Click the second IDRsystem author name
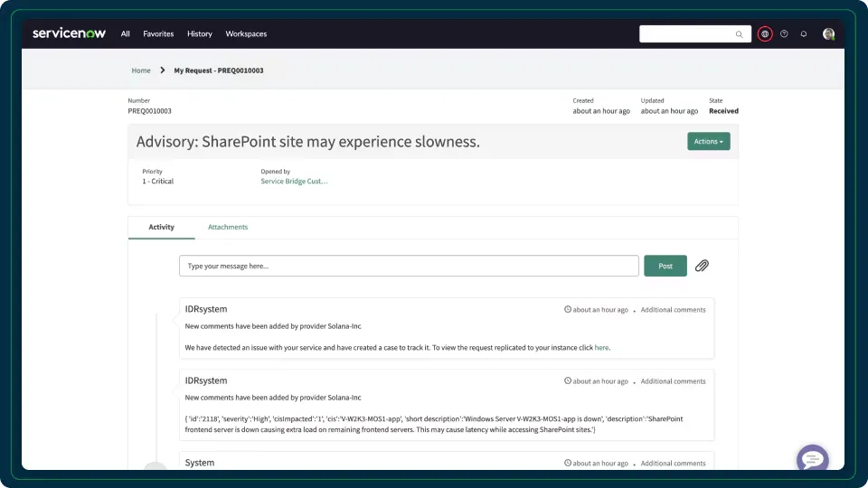 (x=206, y=380)
